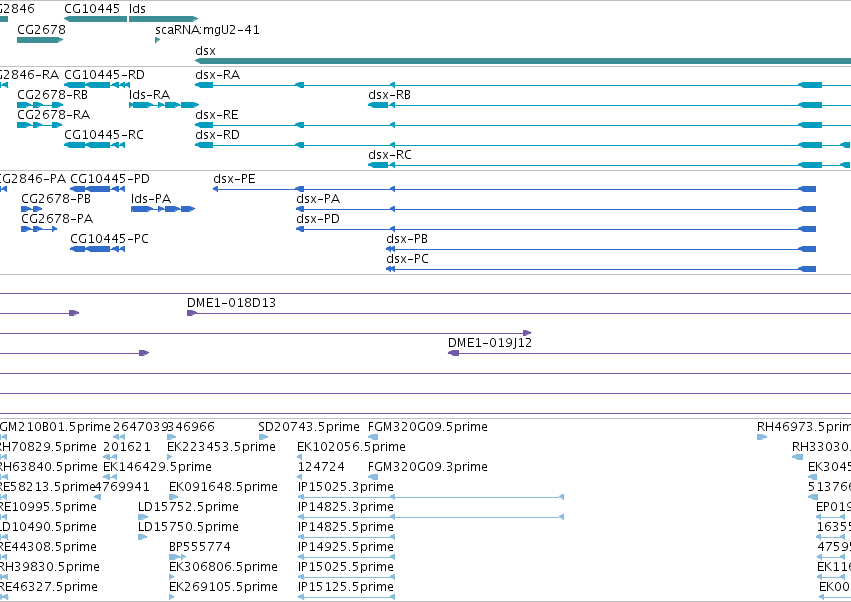Select the DME1-019J12 clone

[x=649, y=353]
